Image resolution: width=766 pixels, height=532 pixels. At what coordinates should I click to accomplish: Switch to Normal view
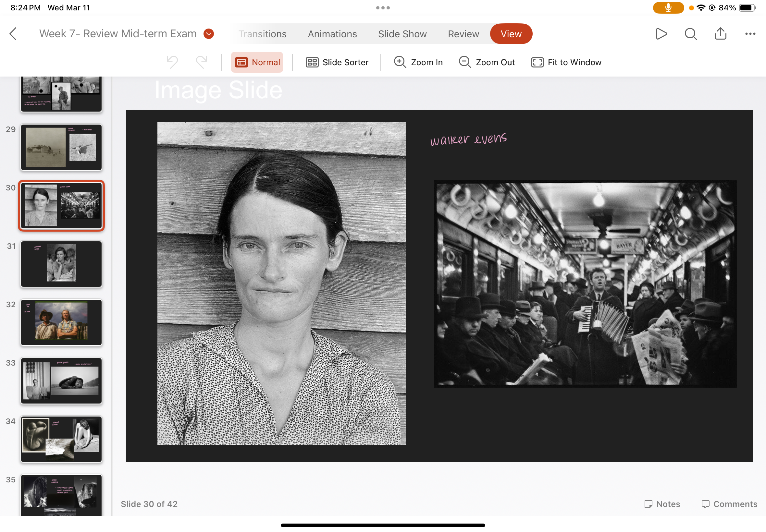[x=257, y=62]
